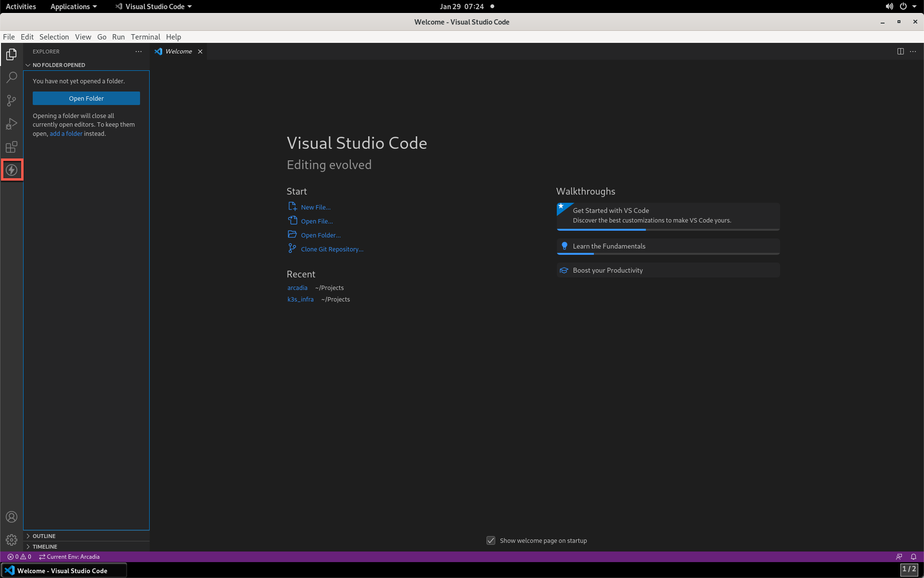The image size is (924, 578).
Task: Open the feedback icon in status bar
Action: tap(899, 557)
